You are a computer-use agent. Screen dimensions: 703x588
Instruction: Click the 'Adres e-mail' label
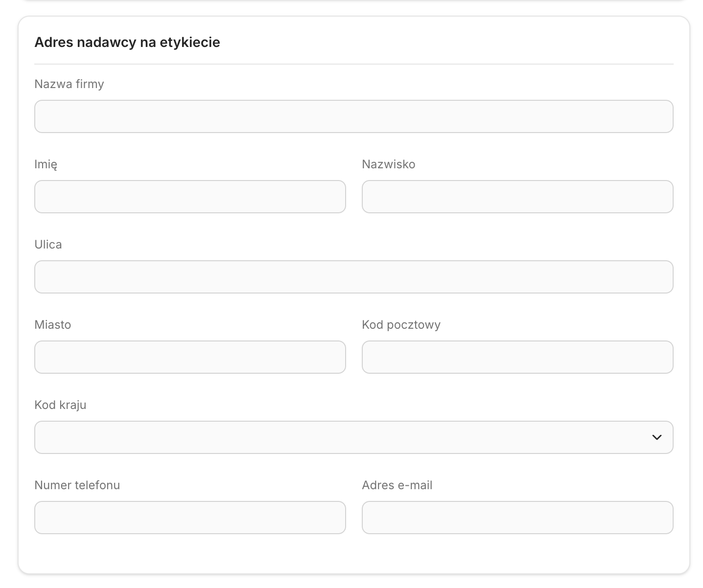click(x=397, y=485)
